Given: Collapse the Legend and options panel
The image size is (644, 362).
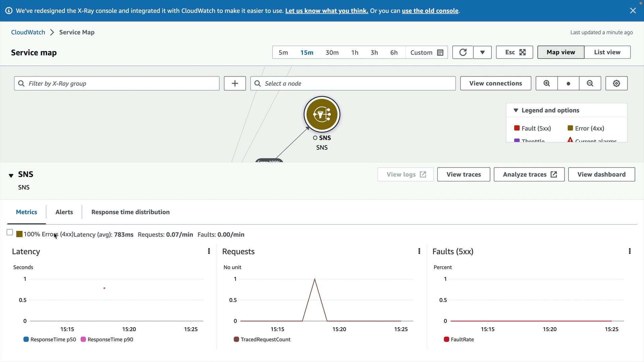Looking at the screenshot, I should [x=516, y=110].
